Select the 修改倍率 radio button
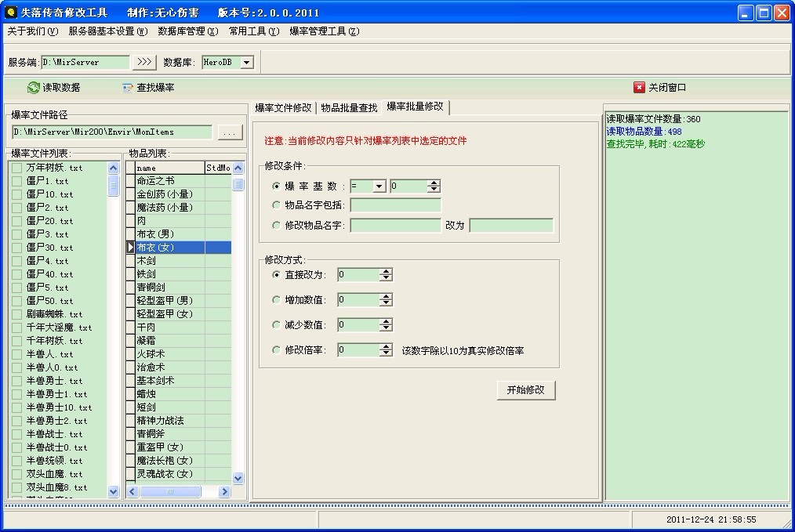This screenshot has width=795, height=532. 276,350
